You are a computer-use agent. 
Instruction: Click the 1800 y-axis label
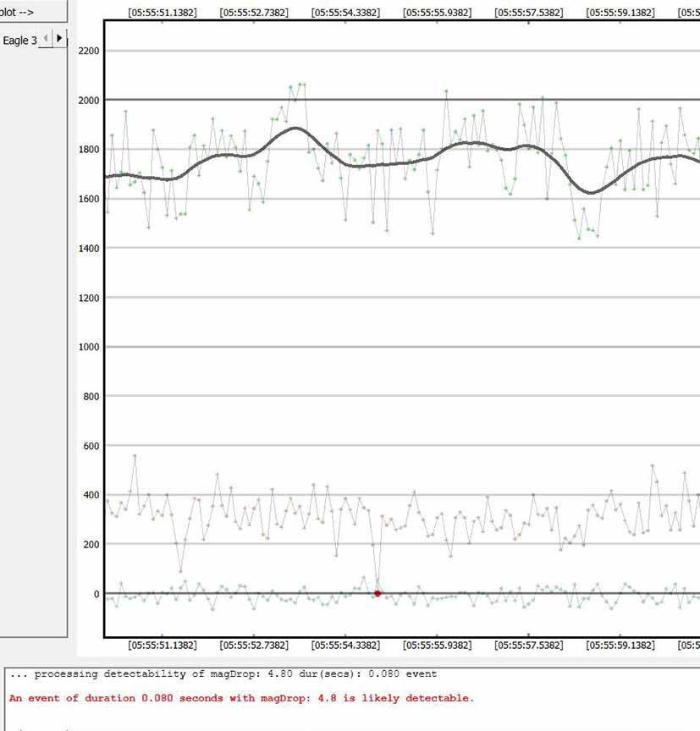coord(88,150)
